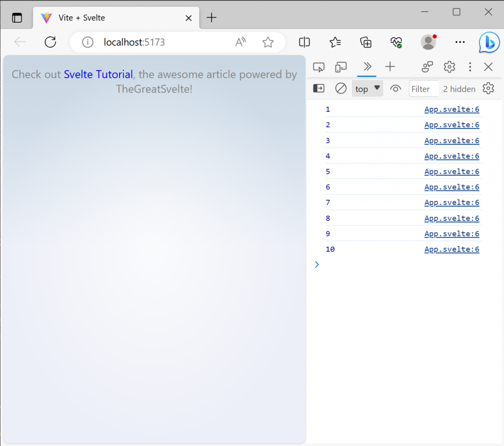Close the Vite + Svelte tab

pos(189,18)
